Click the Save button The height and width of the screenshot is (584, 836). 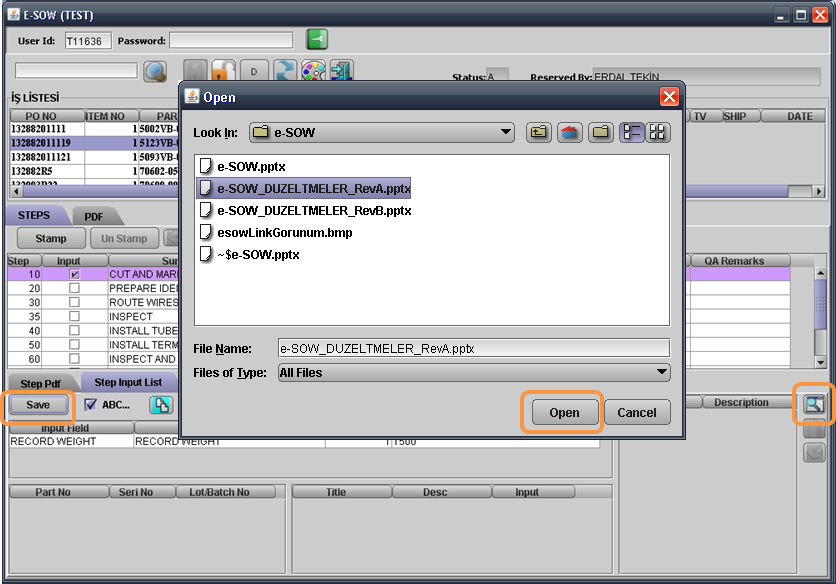click(38, 405)
